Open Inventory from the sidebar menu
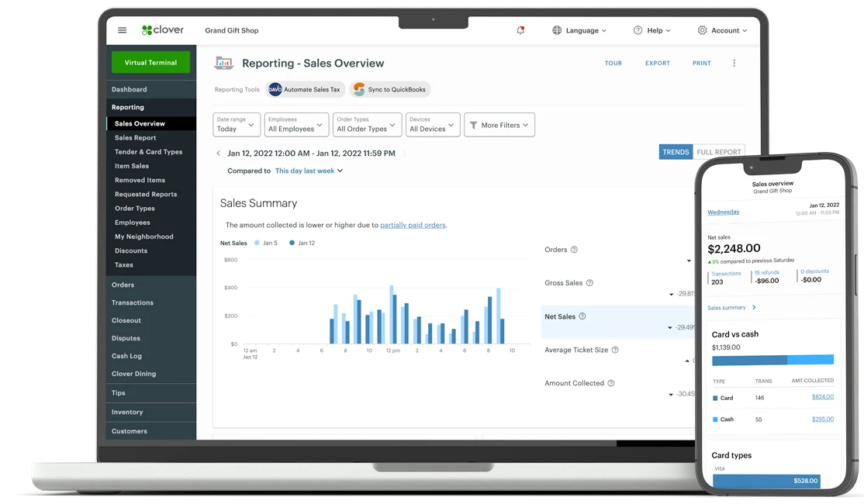Image resolution: width=864 pixels, height=504 pixels. (x=127, y=412)
